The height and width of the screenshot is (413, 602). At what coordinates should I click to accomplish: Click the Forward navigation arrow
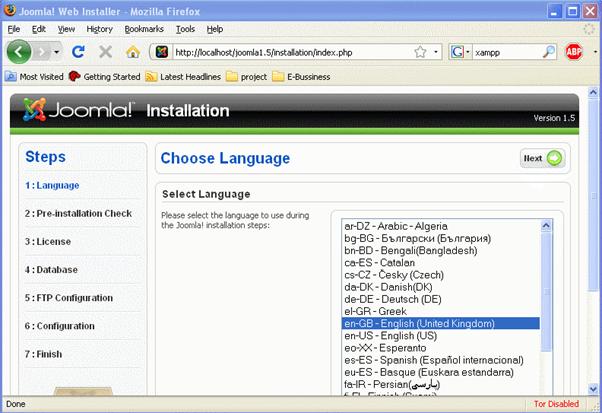click(42, 52)
